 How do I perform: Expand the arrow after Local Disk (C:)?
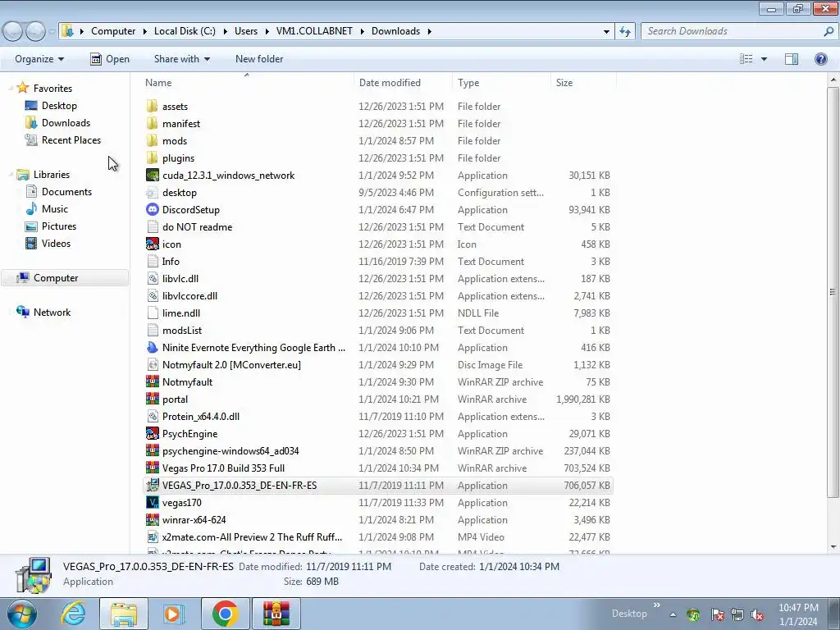tap(225, 31)
